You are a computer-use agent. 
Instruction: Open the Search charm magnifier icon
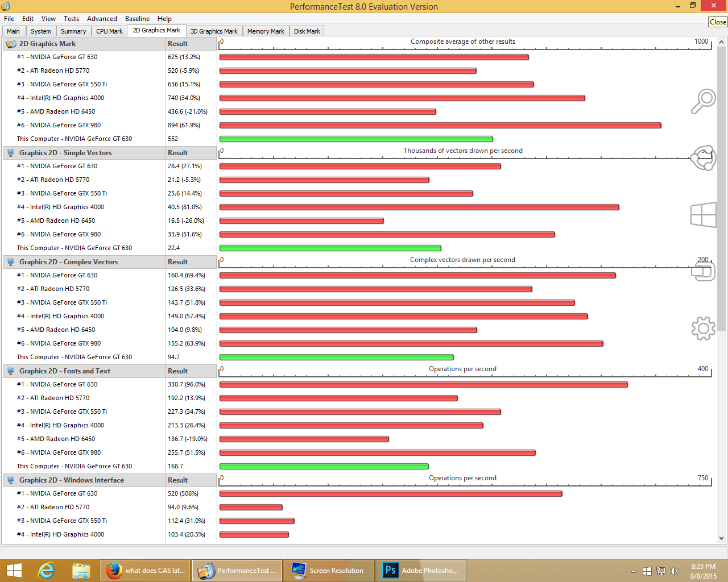[x=703, y=101]
